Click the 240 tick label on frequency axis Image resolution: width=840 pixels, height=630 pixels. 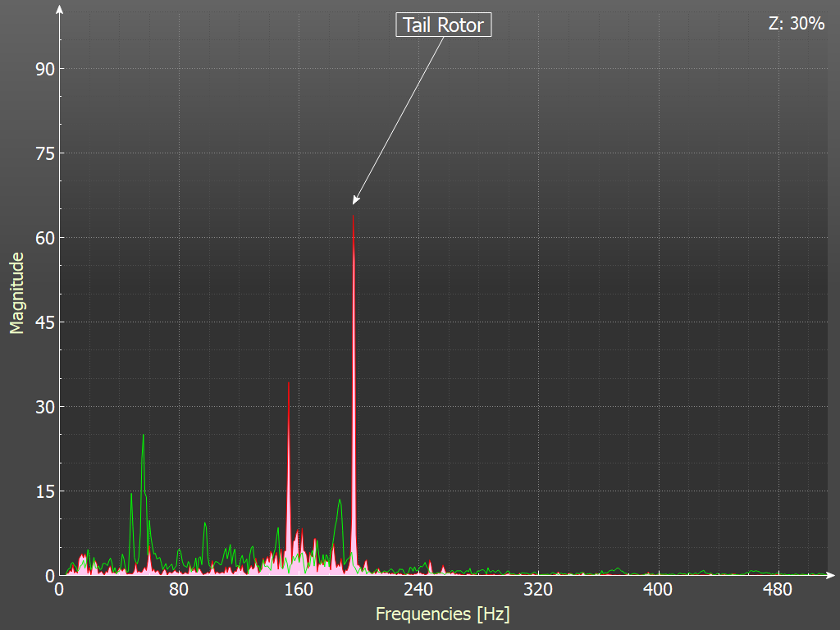[x=418, y=590]
